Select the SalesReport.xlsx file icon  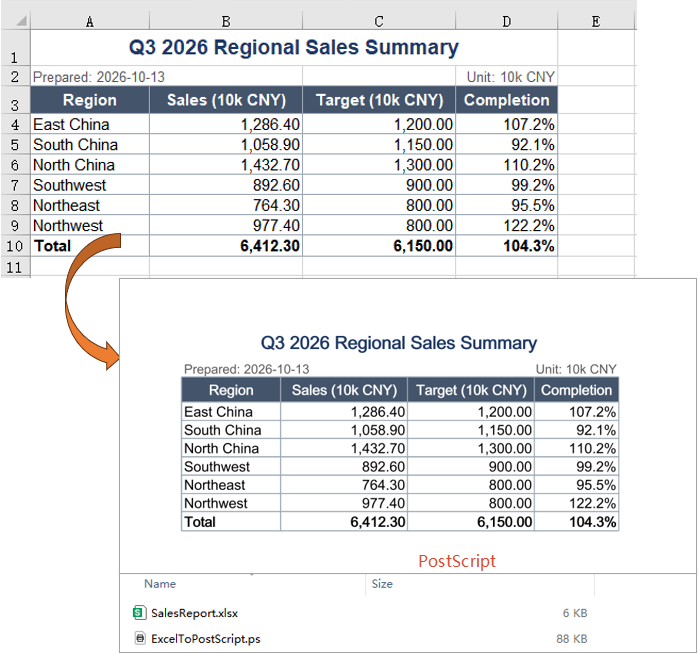[139, 612]
